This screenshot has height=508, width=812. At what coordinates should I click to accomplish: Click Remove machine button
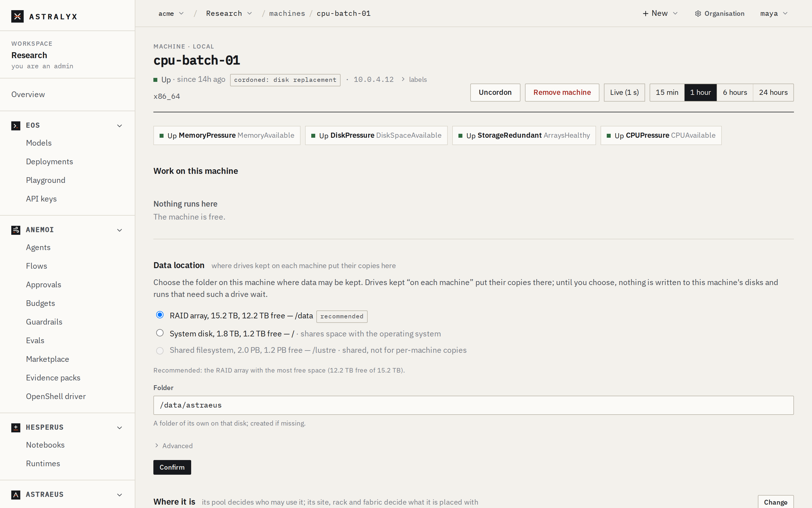click(562, 92)
